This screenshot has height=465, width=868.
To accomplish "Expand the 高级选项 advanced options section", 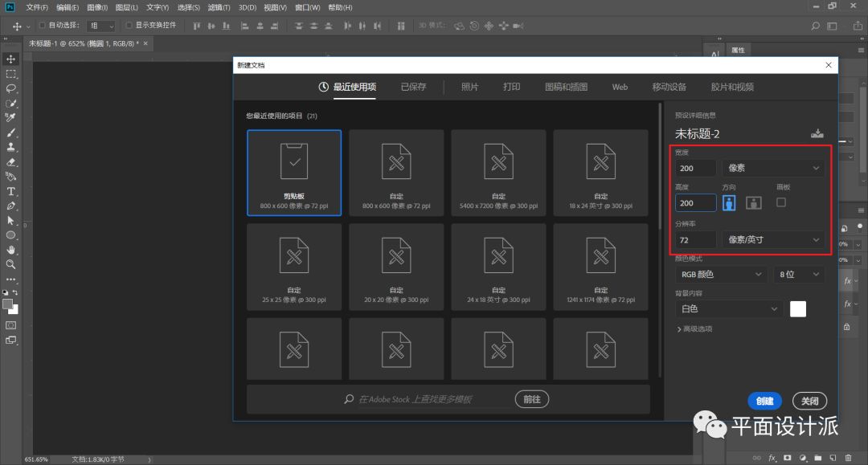I will [x=694, y=328].
